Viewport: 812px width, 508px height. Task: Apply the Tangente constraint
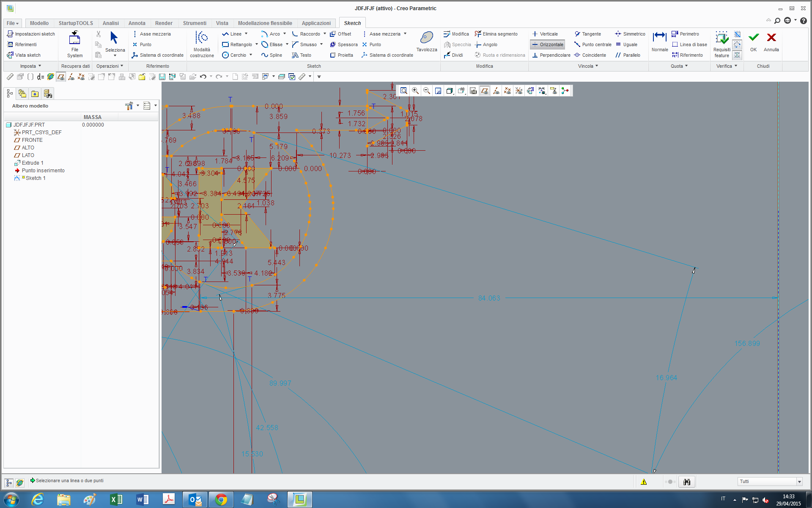[587, 34]
